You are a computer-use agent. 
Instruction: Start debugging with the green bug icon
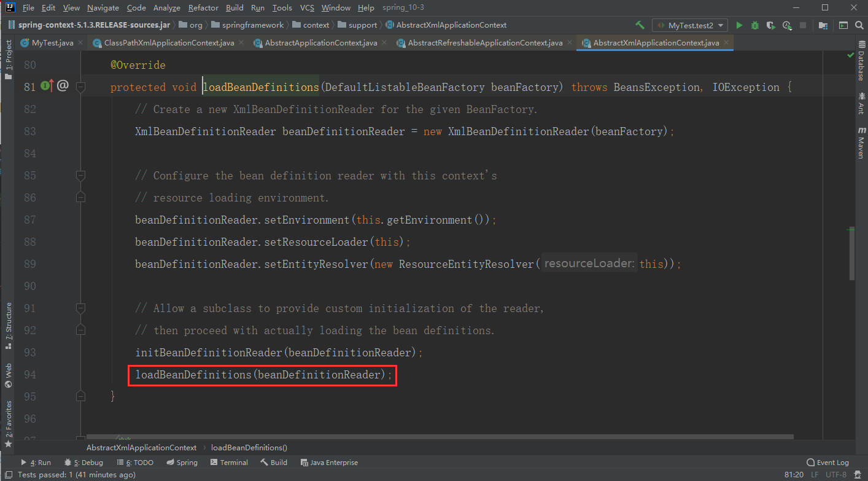[x=755, y=25]
